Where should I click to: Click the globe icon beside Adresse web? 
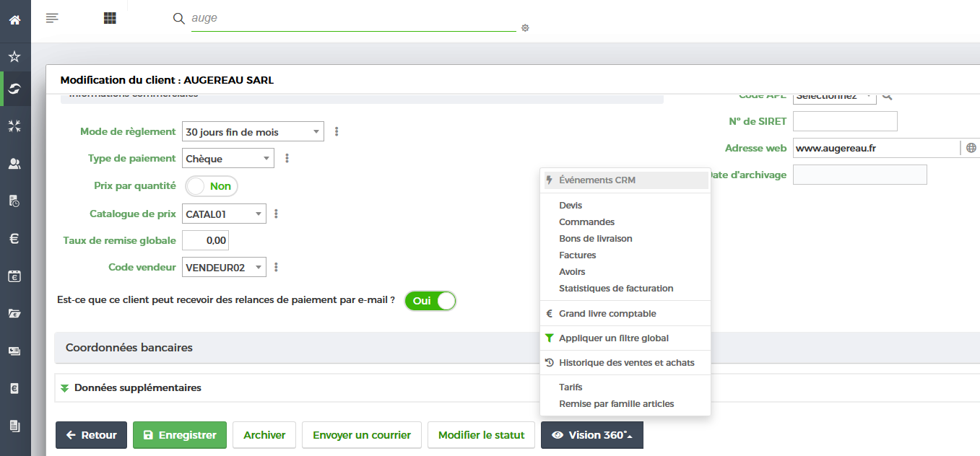coord(971,148)
